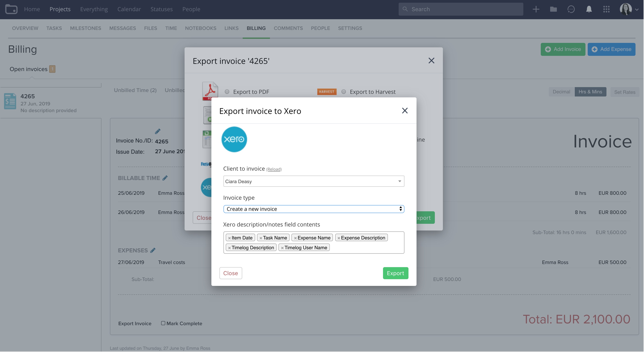Open the notifications bell
Image resolution: width=644 pixels, height=352 pixels.
(x=589, y=9)
